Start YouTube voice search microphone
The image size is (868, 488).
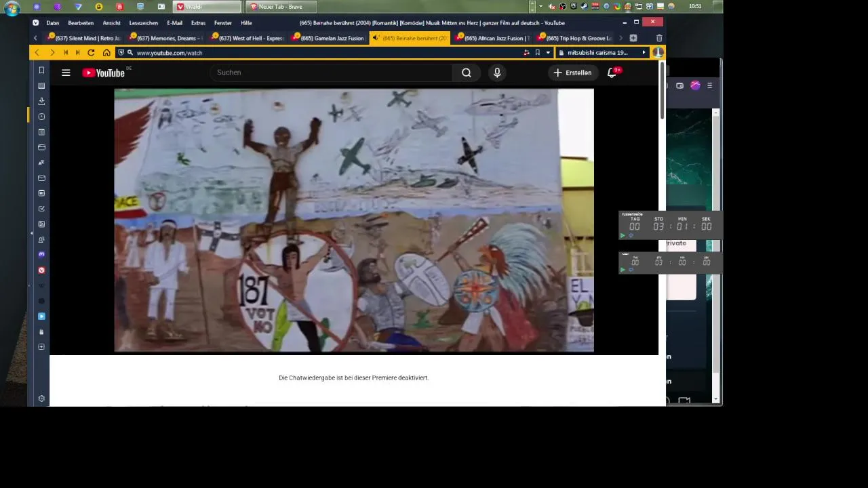pyautogui.click(x=497, y=73)
